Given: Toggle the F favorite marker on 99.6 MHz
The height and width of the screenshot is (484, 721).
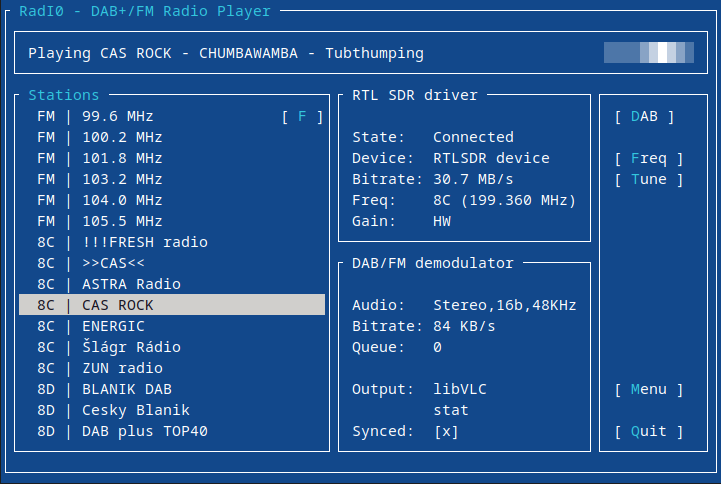Looking at the screenshot, I should point(302,117).
